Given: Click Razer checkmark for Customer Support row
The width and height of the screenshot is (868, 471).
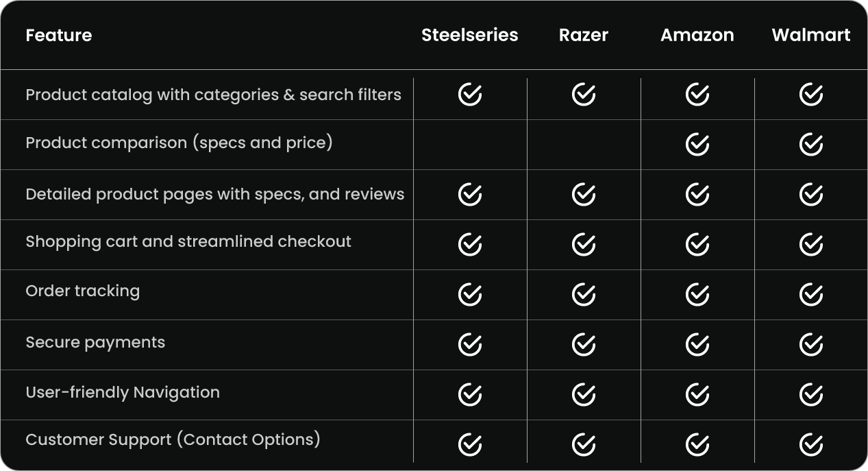Looking at the screenshot, I should pyautogui.click(x=584, y=444).
